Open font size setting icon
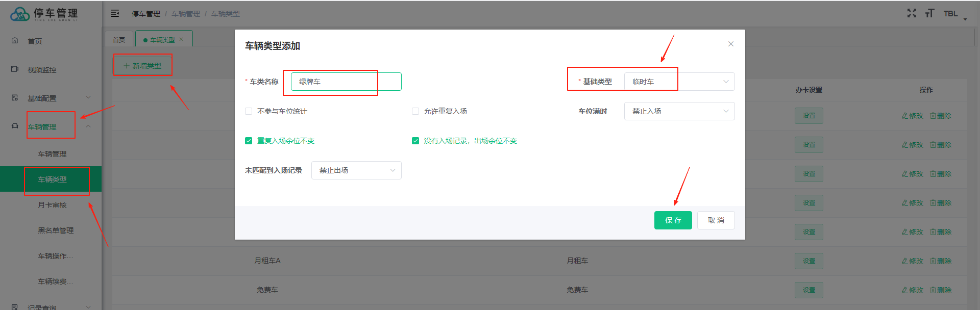This screenshot has height=310, width=980. (x=929, y=13)
